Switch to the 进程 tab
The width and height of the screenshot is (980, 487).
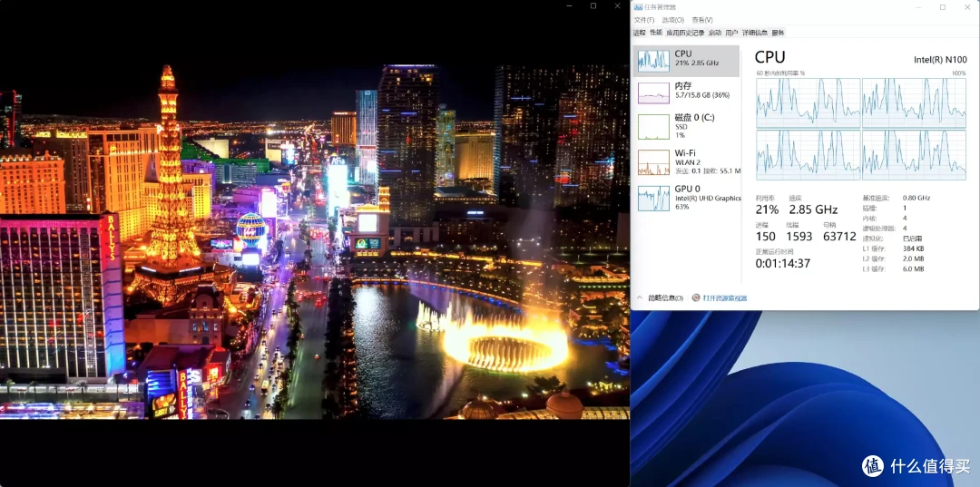coord(640,33)
